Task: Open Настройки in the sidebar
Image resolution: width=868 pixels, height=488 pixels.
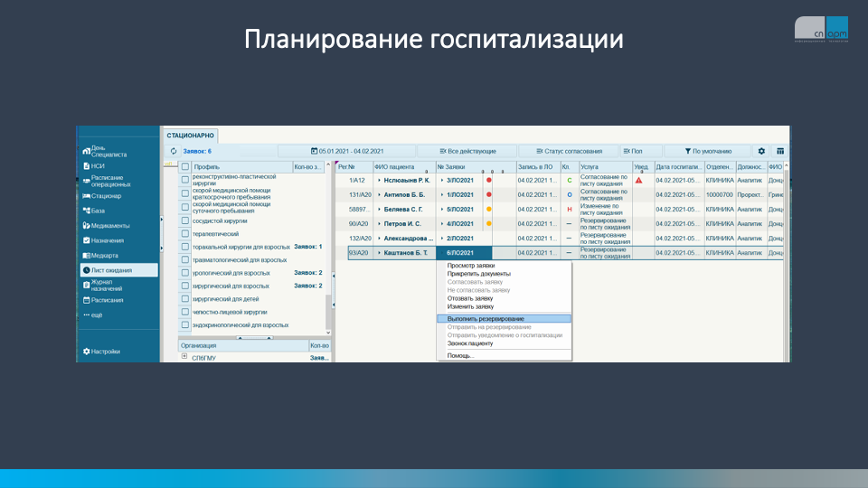Action: click(x=101, y=352)
